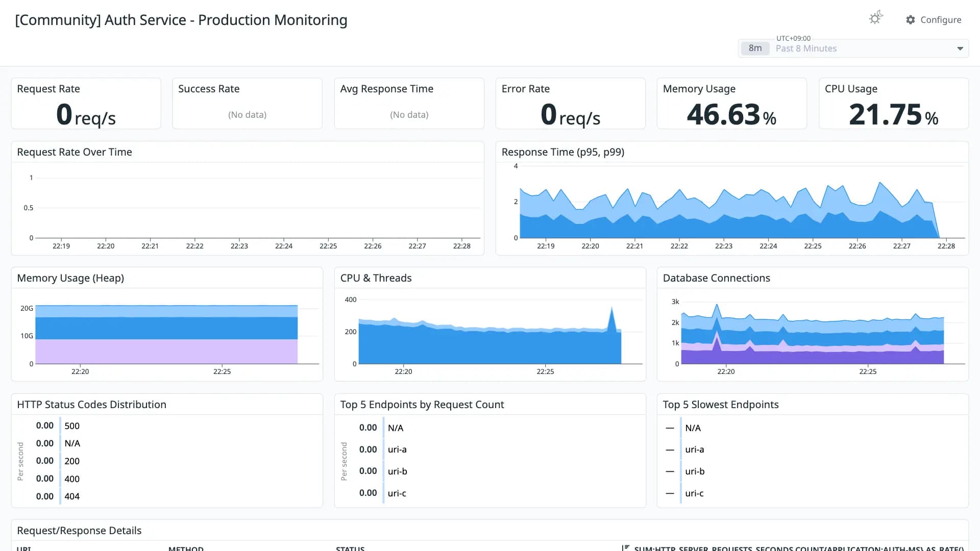The image size is (980, 551).
Task: Click the METHOD column header
Action: (186, 548)
